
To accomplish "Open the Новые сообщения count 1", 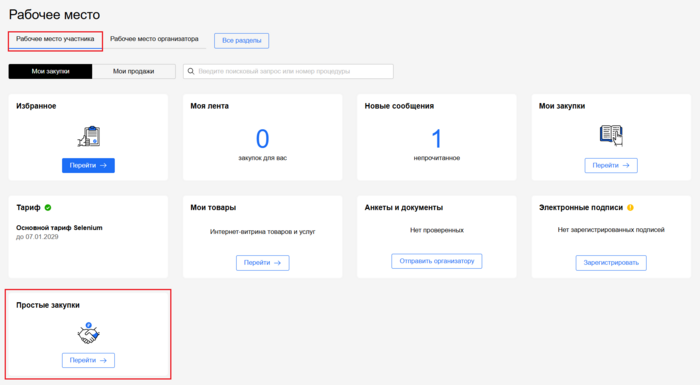I will [x=437, y=138].
